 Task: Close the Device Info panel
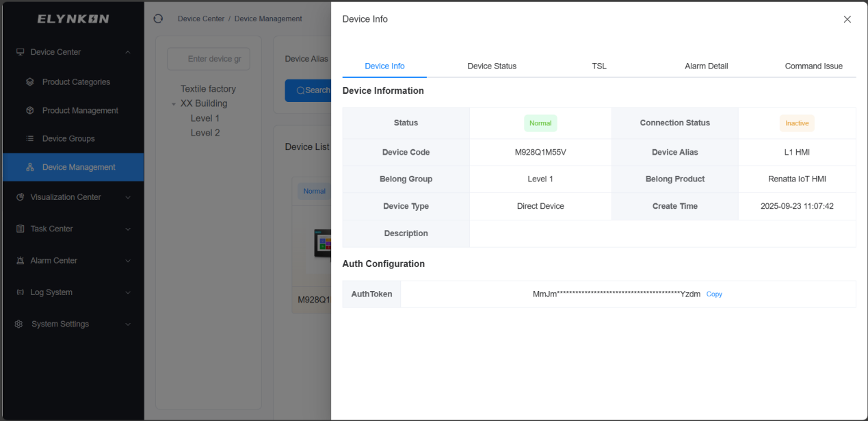847,19
